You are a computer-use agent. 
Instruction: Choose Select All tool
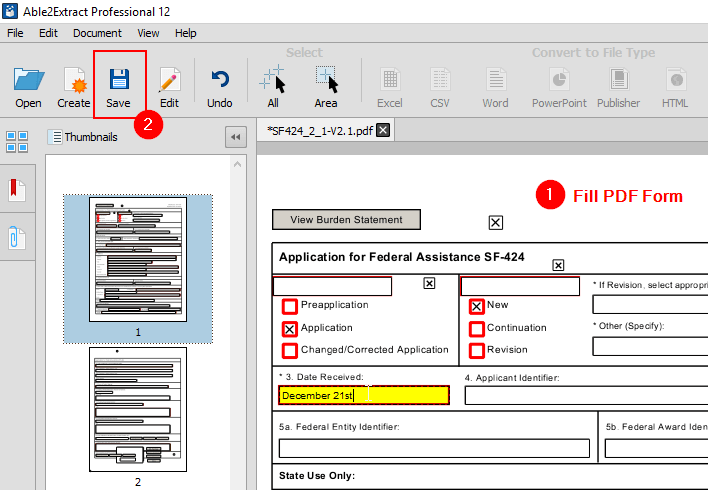(x=273, y=88)
